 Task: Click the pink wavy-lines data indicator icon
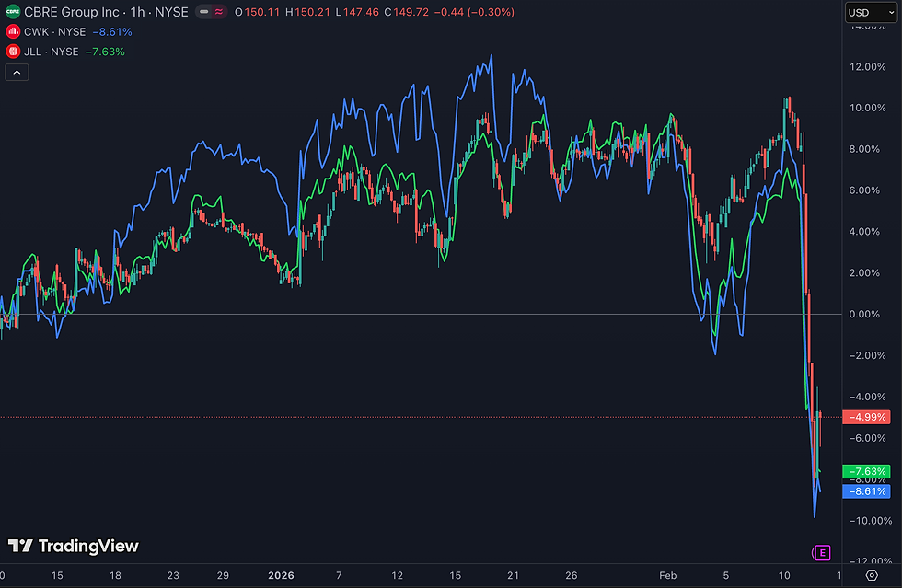pyautogui.click(x=219, y=12)
